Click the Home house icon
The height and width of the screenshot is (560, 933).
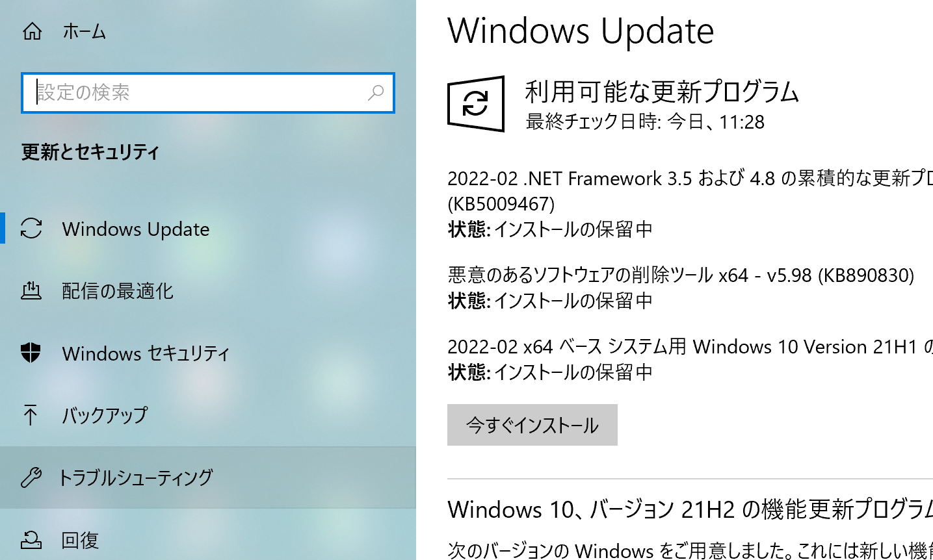(32, 31)
